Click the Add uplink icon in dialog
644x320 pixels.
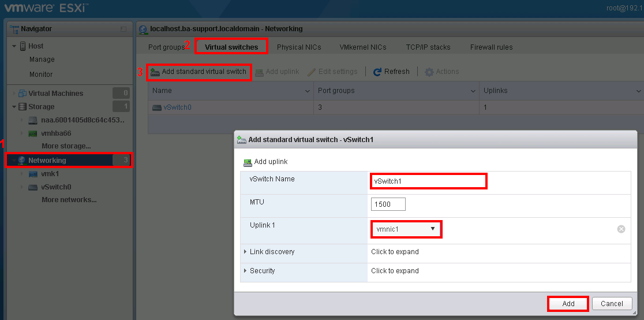click(248, 162)
